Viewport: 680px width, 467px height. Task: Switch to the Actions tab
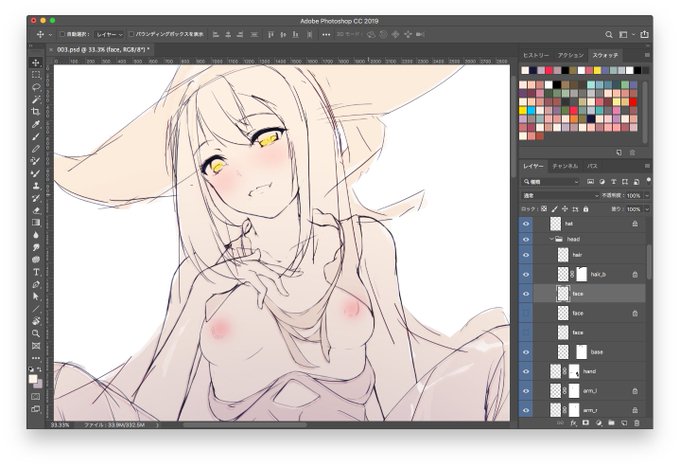pyautogui.click(x=571, y=56)
